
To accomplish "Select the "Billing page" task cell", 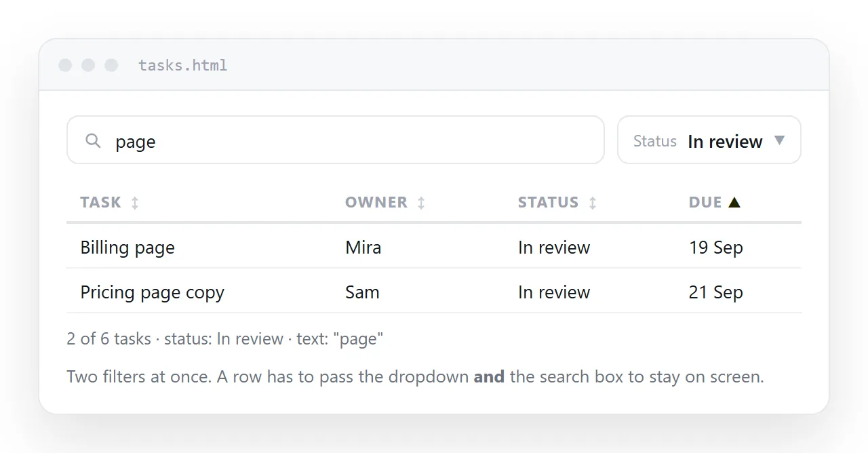I will (127, 248).
